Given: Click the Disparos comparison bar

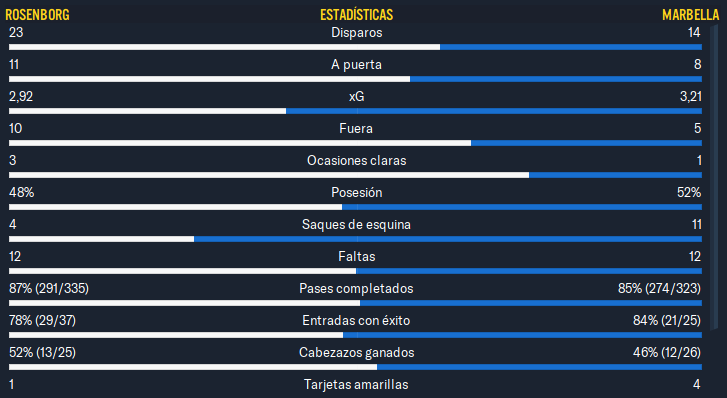Looking at the screenshot, I should click(x=355, y=47).
